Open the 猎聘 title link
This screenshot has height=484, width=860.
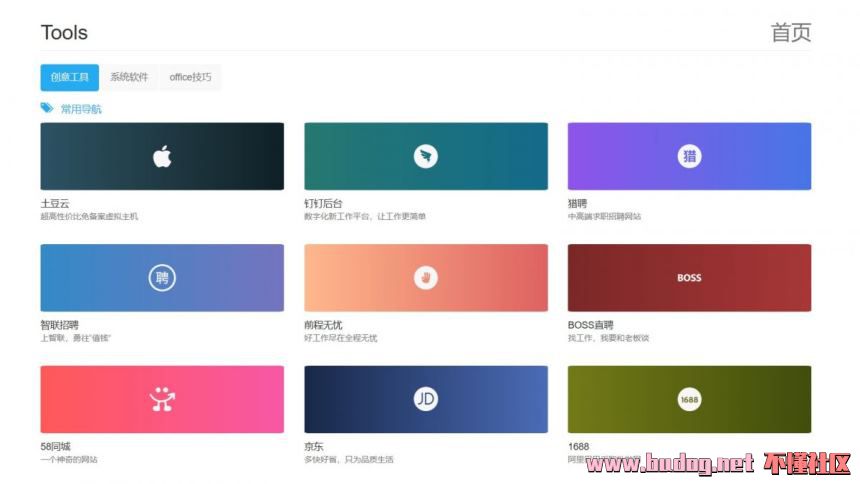click(578, 204)
